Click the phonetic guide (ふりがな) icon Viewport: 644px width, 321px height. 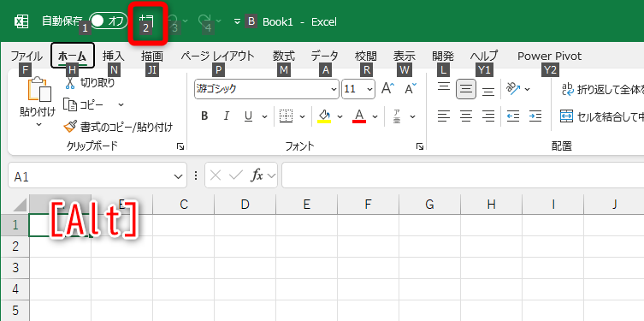tap(397, 116)
